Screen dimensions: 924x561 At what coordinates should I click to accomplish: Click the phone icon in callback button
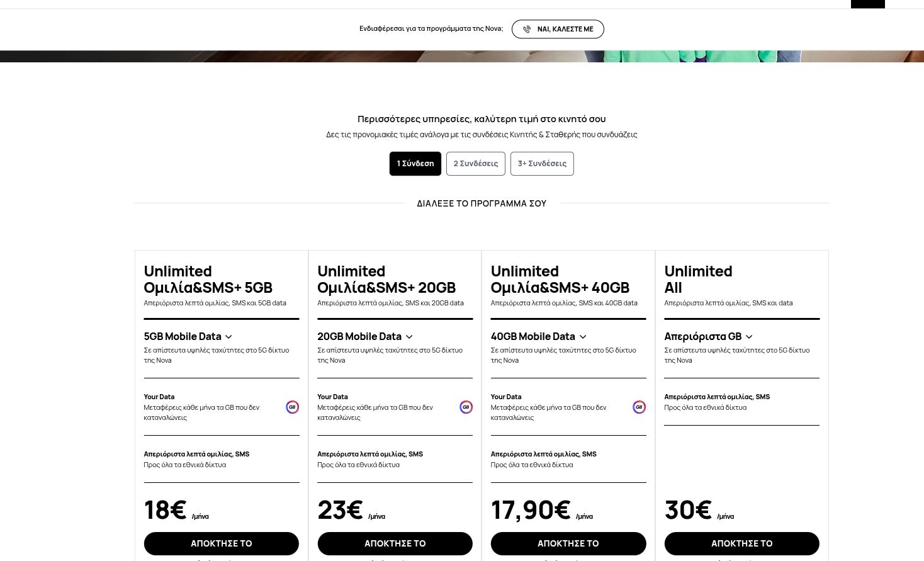527,29
